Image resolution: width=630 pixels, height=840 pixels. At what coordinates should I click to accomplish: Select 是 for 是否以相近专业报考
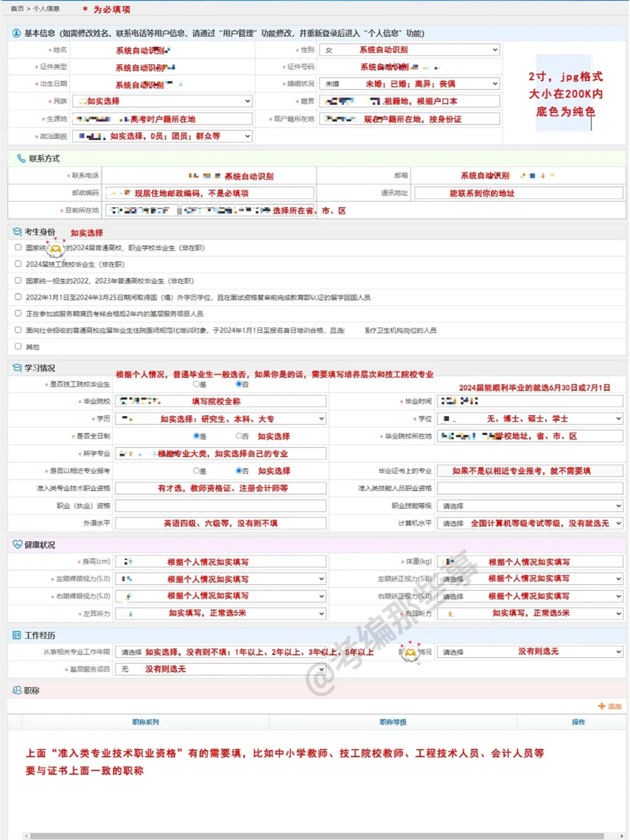coord(197,471)
